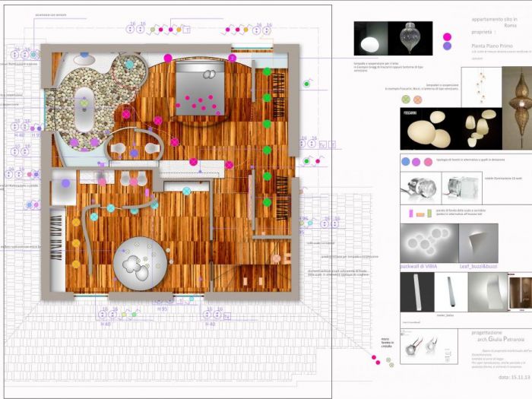Click the 'progettazione' label
This screenshot has height=399, width=532.
click(486, 333)
